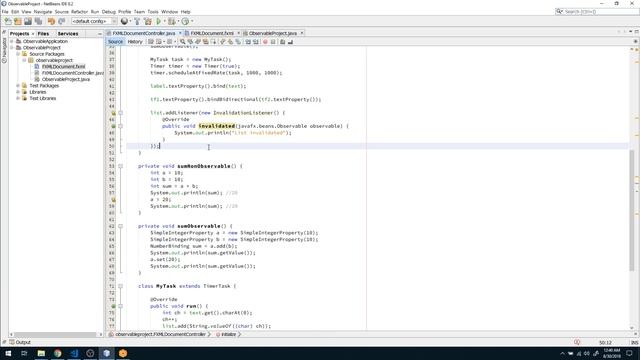Close the FXMLDocumentController.java editor tab

[x=180, y=33]
